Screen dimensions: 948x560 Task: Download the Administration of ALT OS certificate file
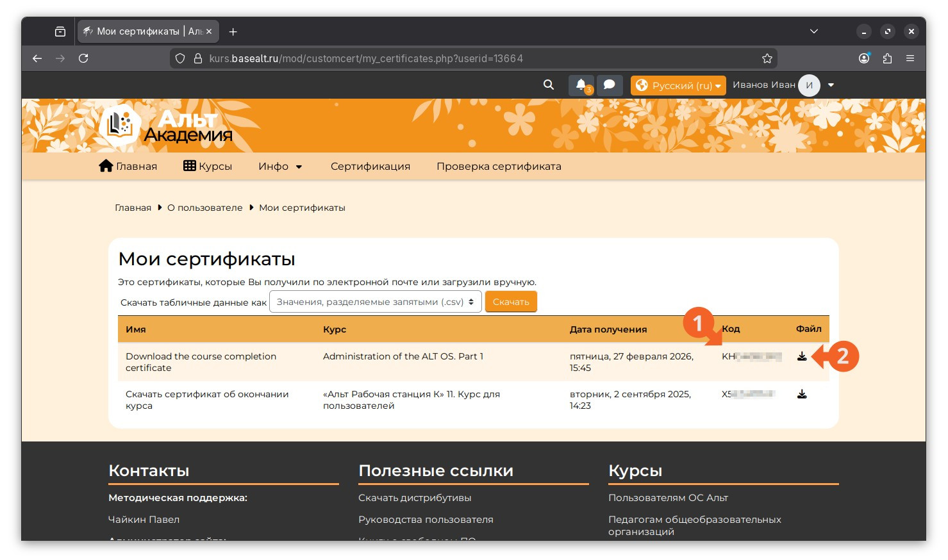point(802,356)
